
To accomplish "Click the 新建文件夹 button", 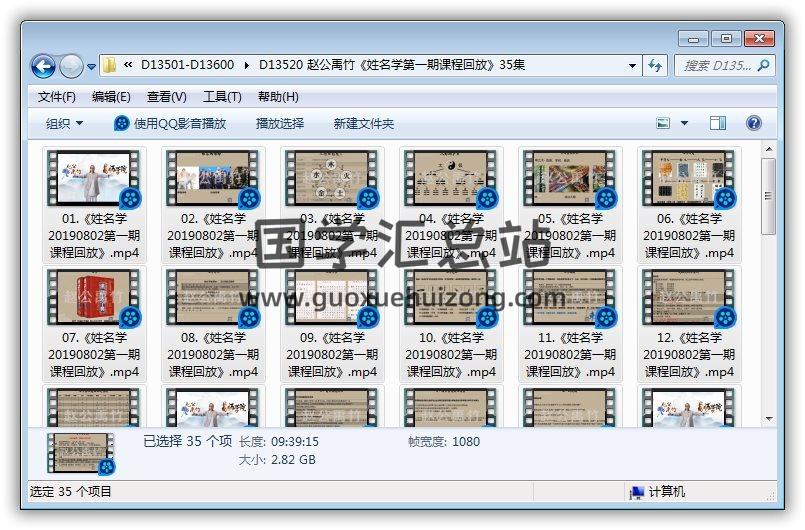I will [x=364, y=123].
